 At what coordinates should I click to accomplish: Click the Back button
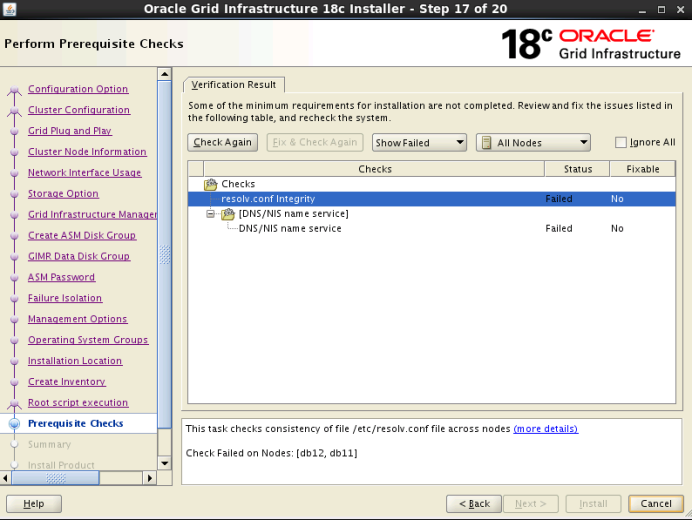(x=474, y=504)
